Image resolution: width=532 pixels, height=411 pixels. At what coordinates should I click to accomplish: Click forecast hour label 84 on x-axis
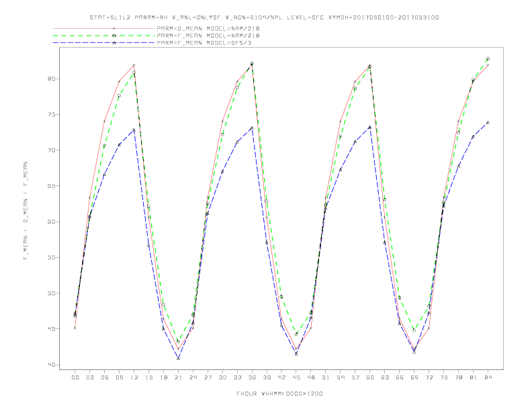[x=488, y=377]
